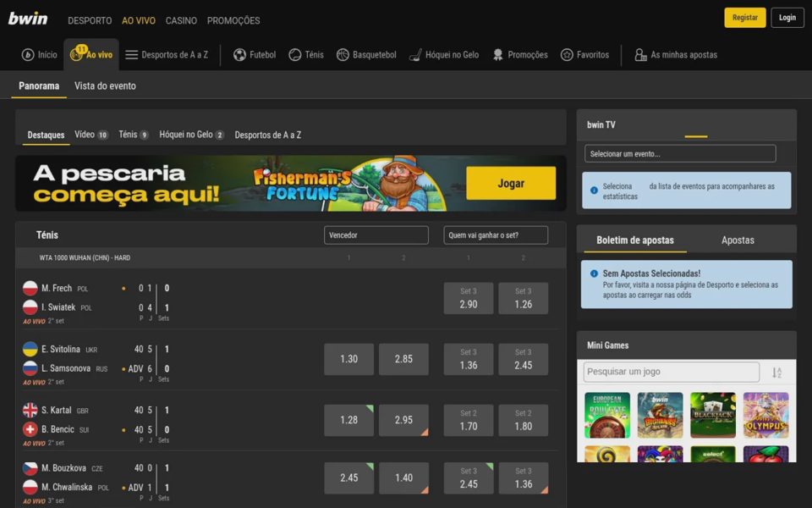Click the Ténis section heading
Image resolution: width=812 pixels, height=508 pixels.
[x=47, y=235]
